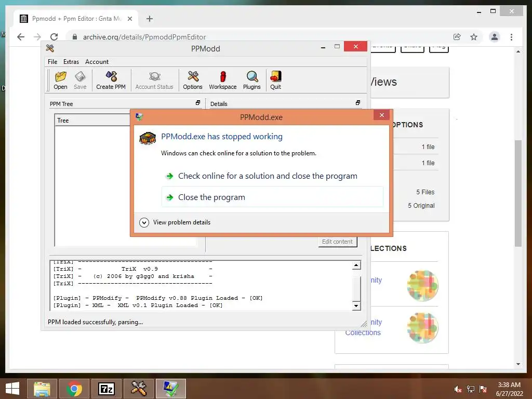This screenshot has height=399, width=532.
Task: Click the lower community collection thumbnail
Action: point(423,328)
